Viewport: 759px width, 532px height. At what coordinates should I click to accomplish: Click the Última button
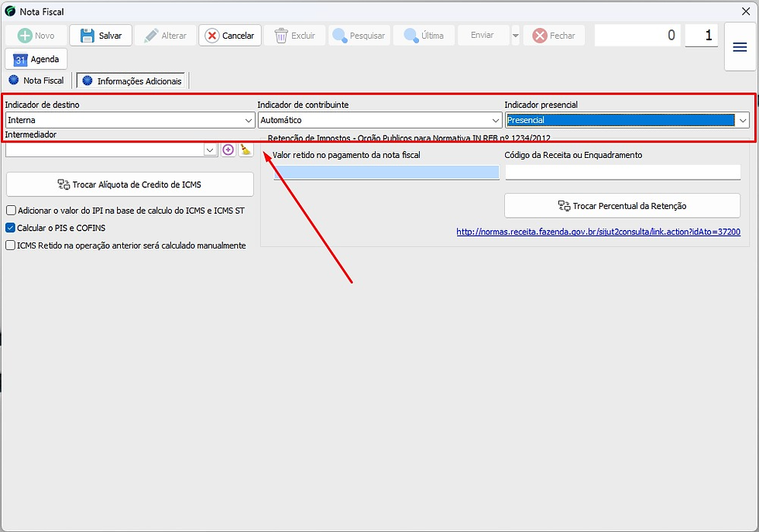(x=424, y=36)
